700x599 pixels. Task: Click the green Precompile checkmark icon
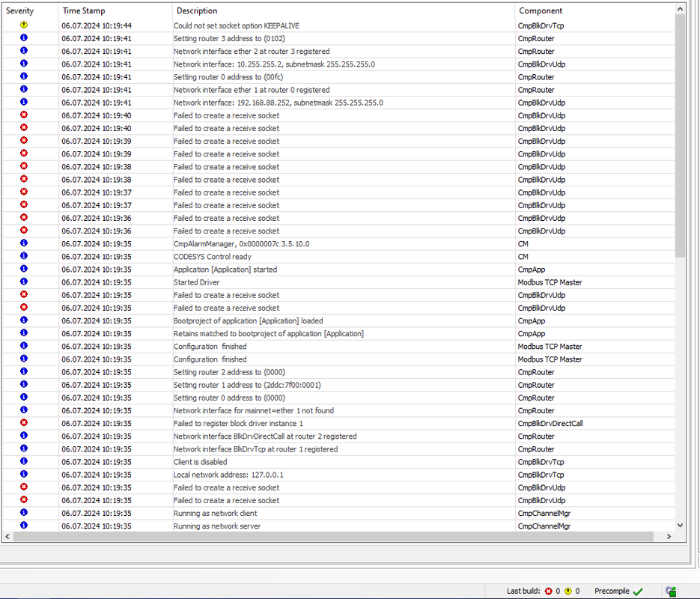tap(638, 592)
